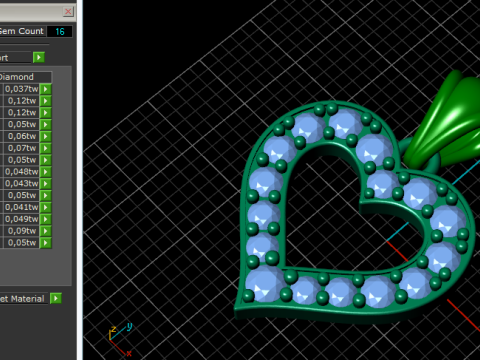
Task: Select the 0,09tw weight value
Action: [x=21, y=231]
